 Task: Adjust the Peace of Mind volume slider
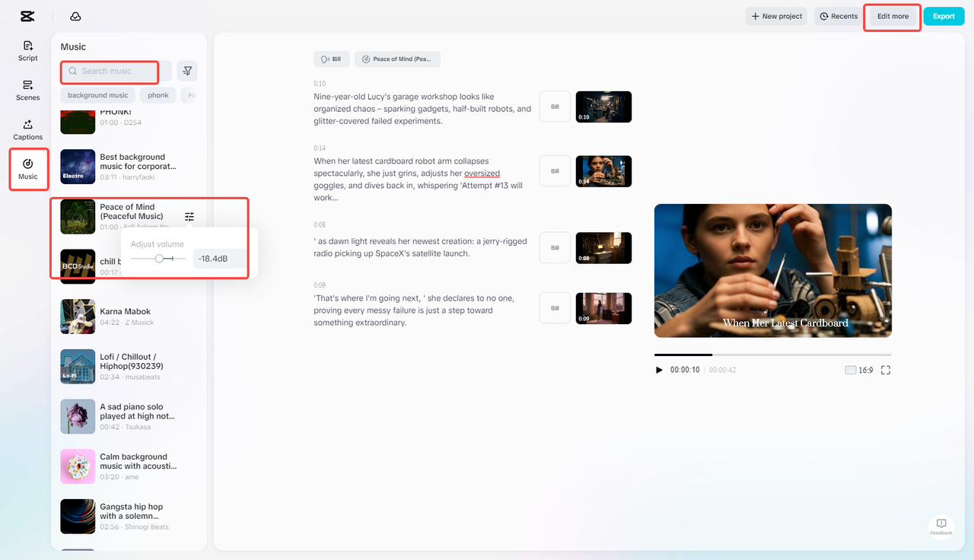pos(158,258)
